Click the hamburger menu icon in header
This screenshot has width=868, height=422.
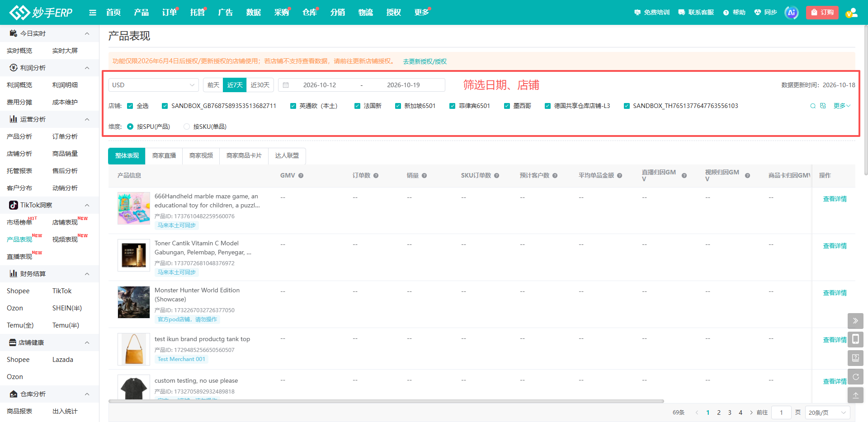(93, 13)
